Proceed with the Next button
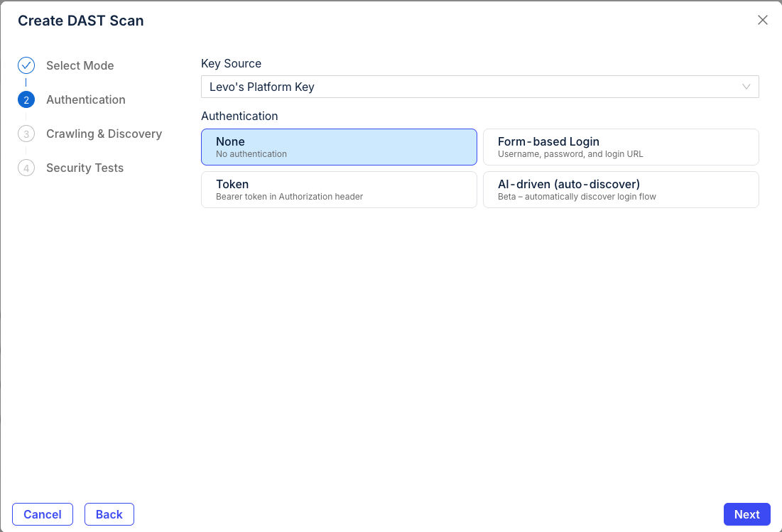The image size is (782, 532). pos(746,514)
